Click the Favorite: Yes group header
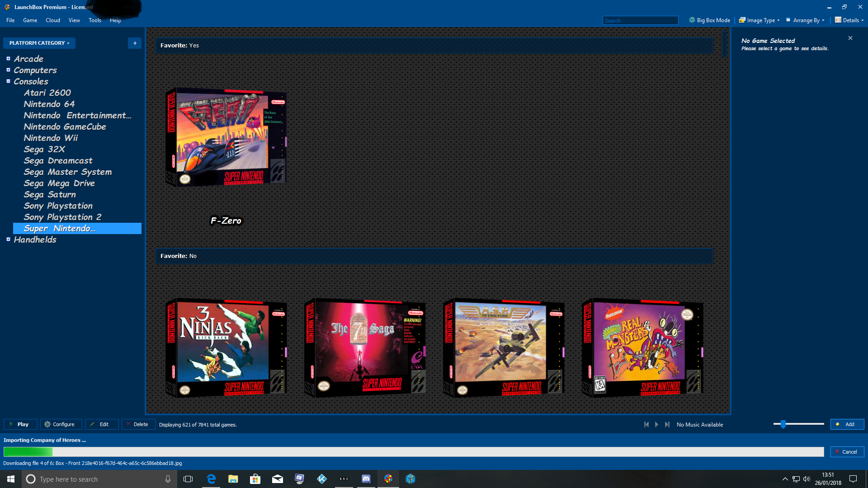868x488 pixels. [434, 45]
